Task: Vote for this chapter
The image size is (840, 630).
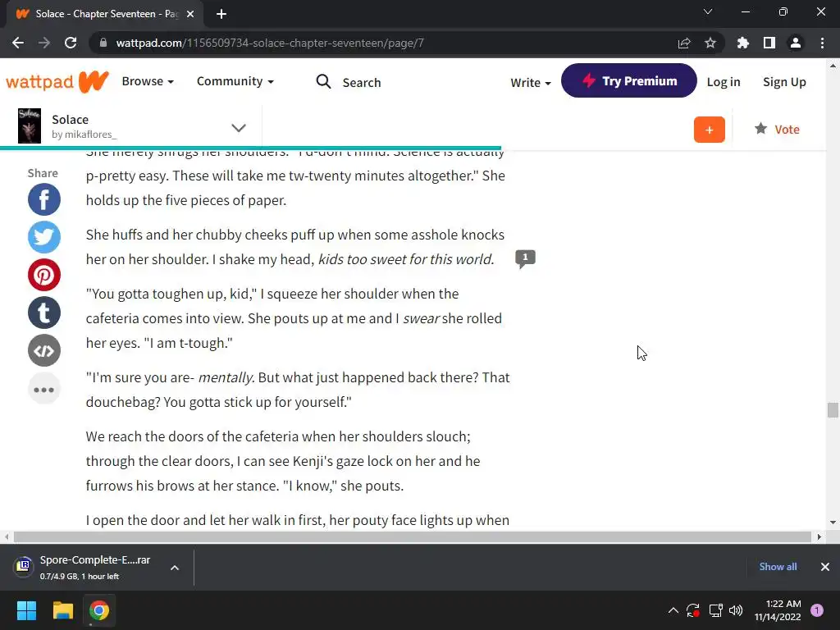Action: click(x=777, y=129)
